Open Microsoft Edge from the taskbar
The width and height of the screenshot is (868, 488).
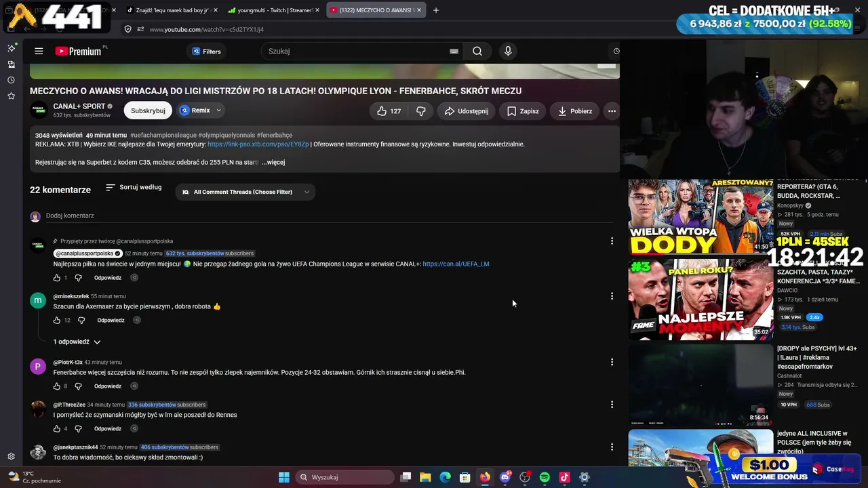(445, 477)
